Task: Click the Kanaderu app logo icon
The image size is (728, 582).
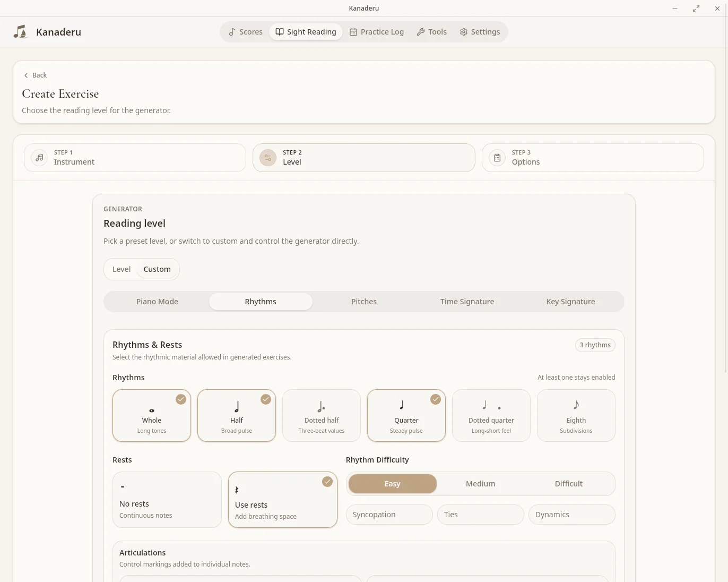Action: tap(21, 32)
